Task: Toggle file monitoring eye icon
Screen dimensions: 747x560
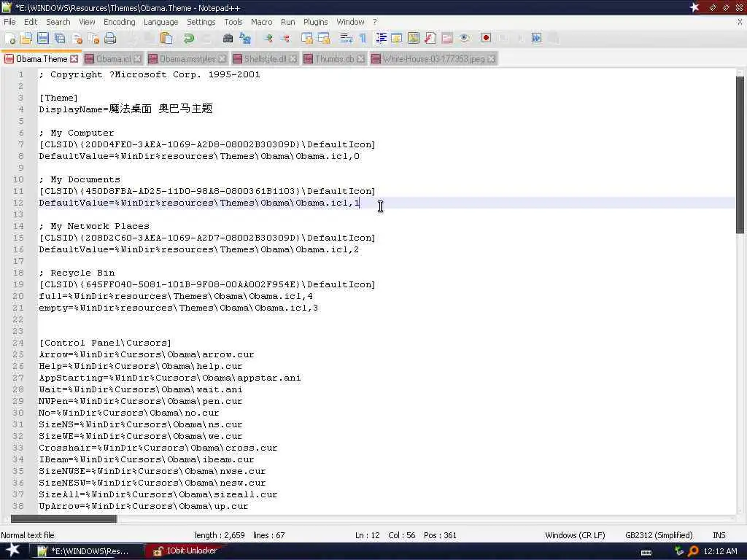Action: (x=465, y=39)
